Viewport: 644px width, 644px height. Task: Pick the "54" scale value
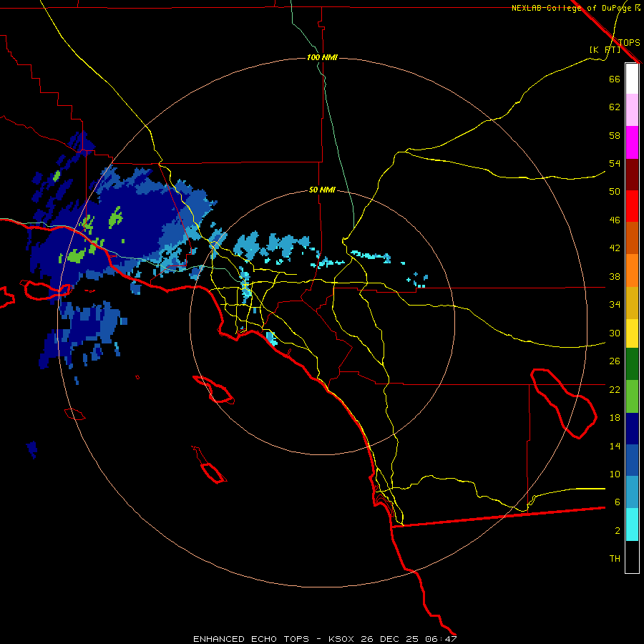pyautogui.click(x=615, y=163)
